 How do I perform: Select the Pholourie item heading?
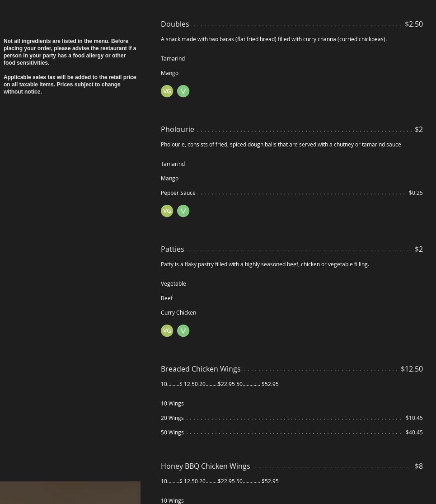(x=178, y=129)
